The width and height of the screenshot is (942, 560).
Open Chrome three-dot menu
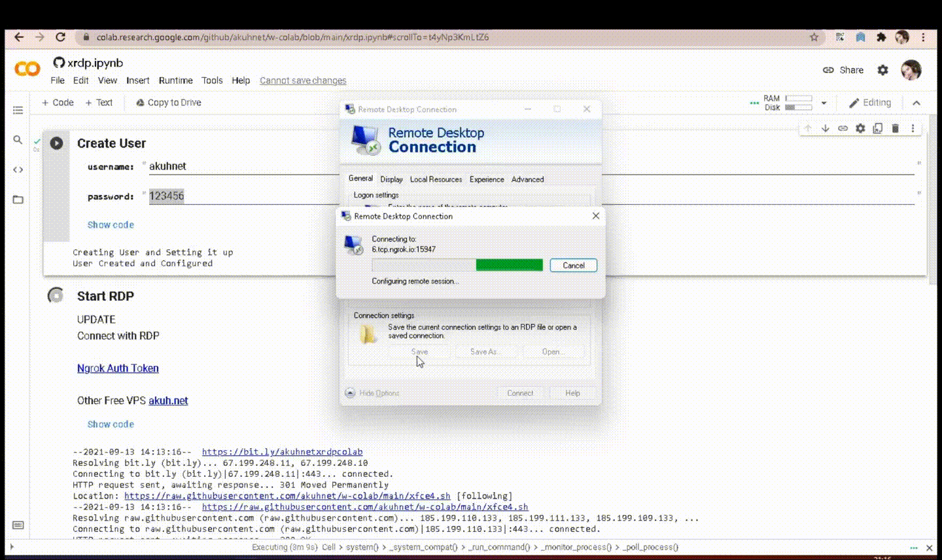pos(923,37)
